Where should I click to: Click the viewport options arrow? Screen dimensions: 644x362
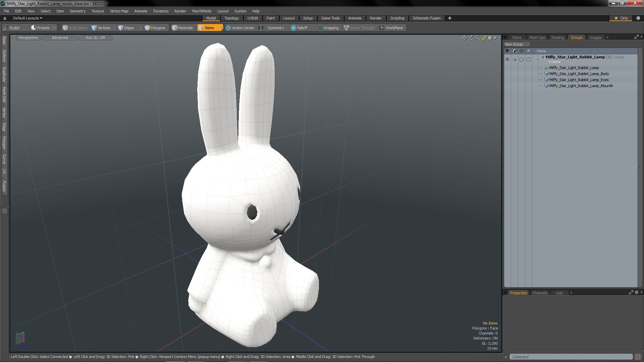point(495,38)
